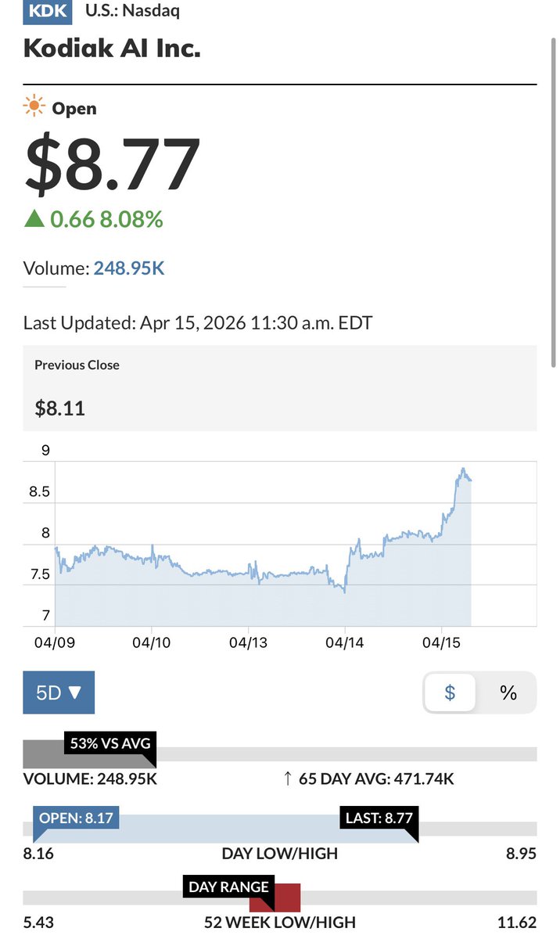560x939 pixels.
Task: Click the LAST: 8.77 marker flag
Action: pos(379,818)
